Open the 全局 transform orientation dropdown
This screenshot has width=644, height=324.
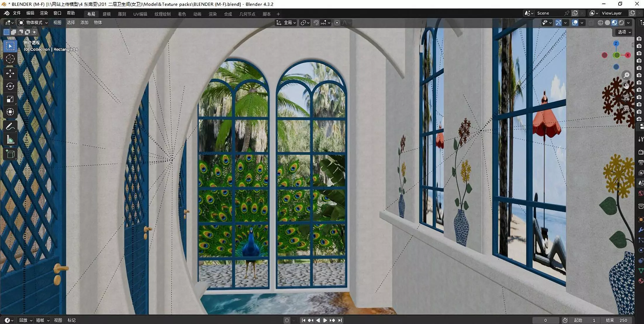point(286,23)
